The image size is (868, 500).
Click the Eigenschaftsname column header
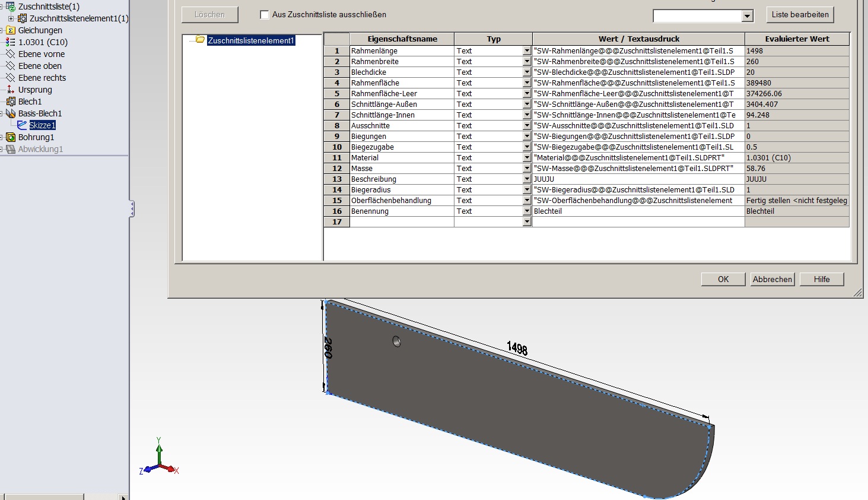[402, 39]
